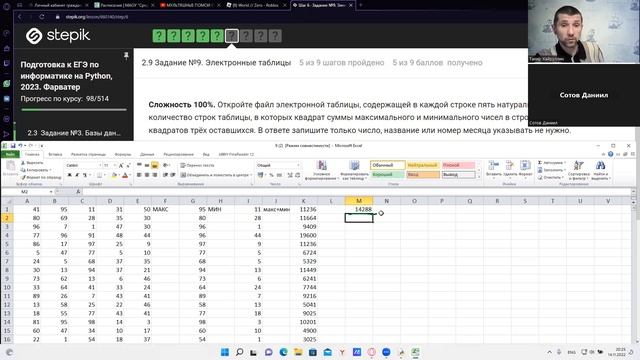The width and height of the screenshot is (640, 360).
Task: Select cell M1 containing 14288
Action: pyautogui.click(x=359, y=209)
